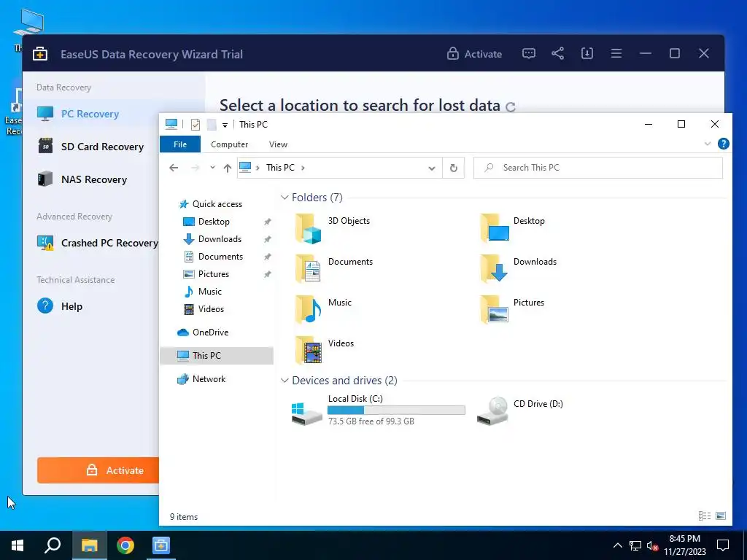This screenshot has height=560, width=747.
Task: Select This PC in navigation pane
Action: (217, 356)
